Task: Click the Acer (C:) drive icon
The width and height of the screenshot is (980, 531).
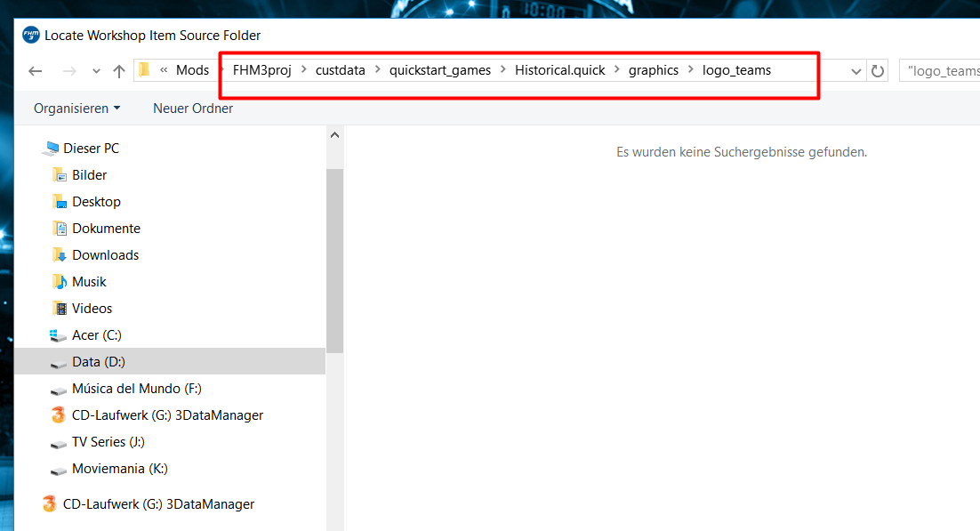Action: click(x=60, y=335)
